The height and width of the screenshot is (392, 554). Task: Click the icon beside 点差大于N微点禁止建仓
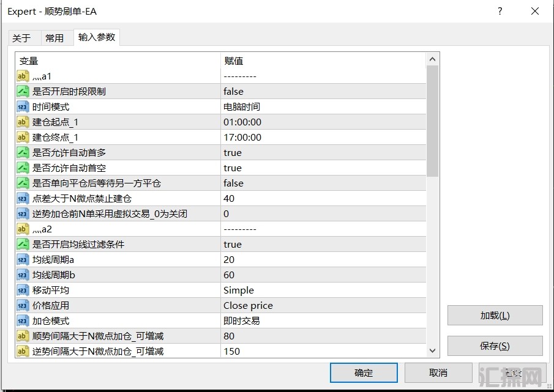click(x=23, y=198)
